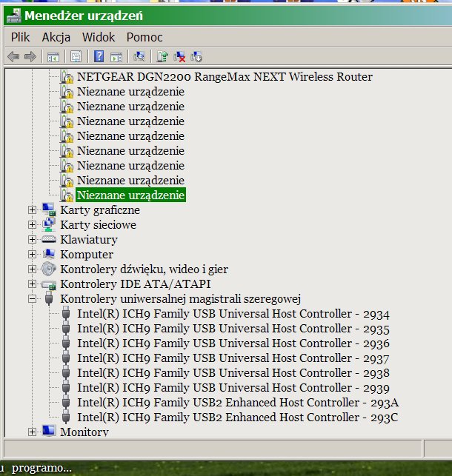This screenshot has width=452, height=476.
Task: Click the Karty sieciowe category icon
Action: pos(49,224)
